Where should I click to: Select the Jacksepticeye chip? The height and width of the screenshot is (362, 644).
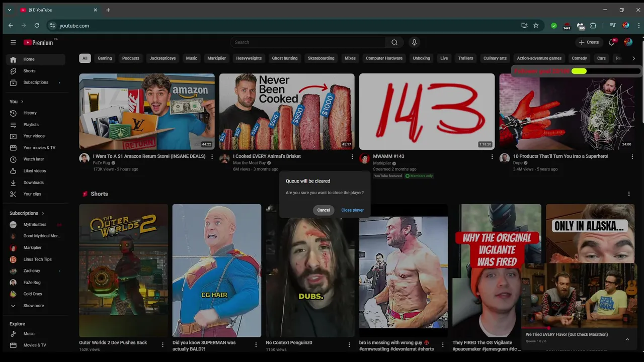[x=163, y=58]
